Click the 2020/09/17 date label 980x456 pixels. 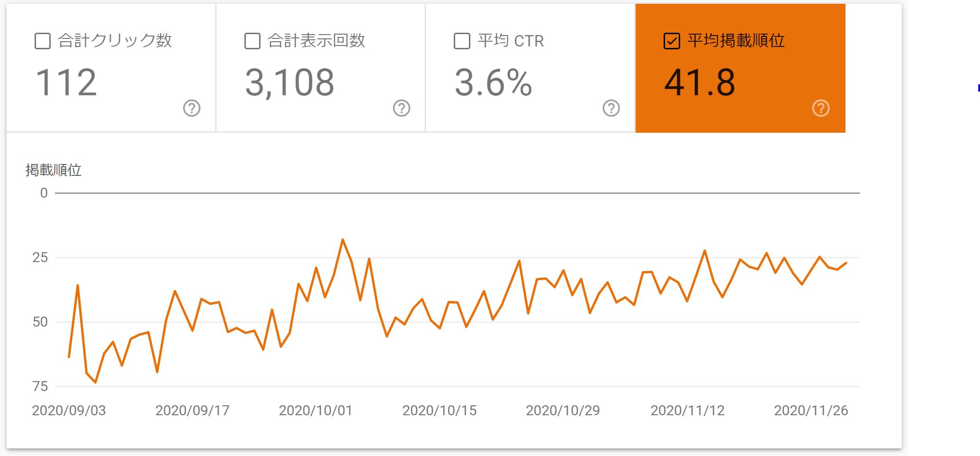pyautogui.click(x=192, y=410)
